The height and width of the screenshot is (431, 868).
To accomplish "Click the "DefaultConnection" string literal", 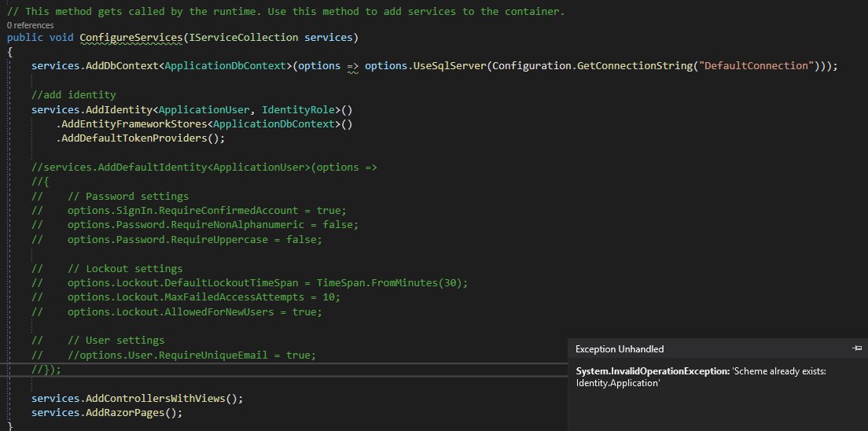I will pyautogui.click(x=756, y=65).
